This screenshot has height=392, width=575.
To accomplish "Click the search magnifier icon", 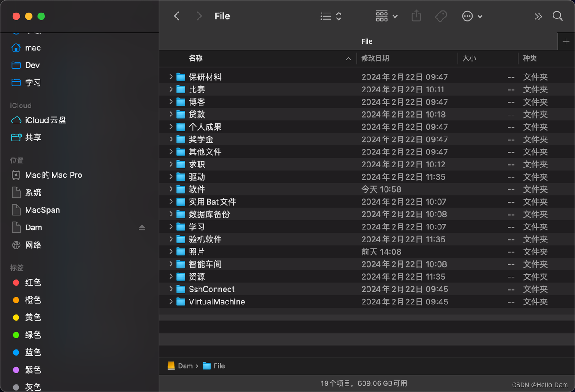I will tap(558, 16).
